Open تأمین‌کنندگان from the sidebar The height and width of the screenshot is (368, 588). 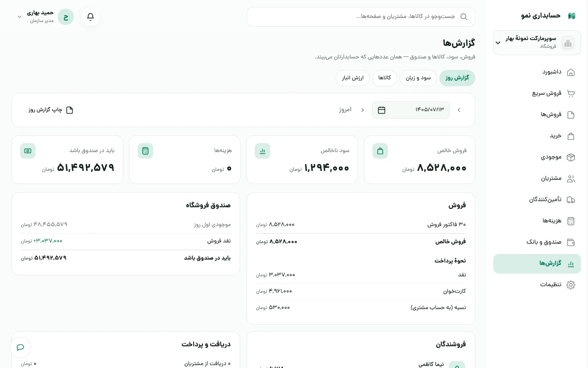[x=537, y=200]
